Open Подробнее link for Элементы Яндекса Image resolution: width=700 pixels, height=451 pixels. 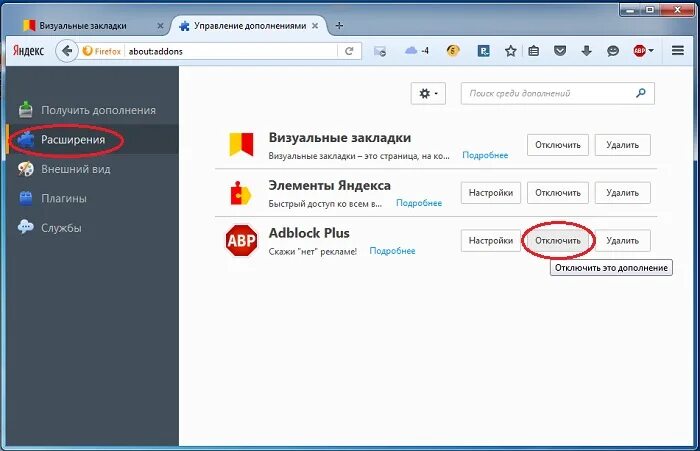[419, 203]
